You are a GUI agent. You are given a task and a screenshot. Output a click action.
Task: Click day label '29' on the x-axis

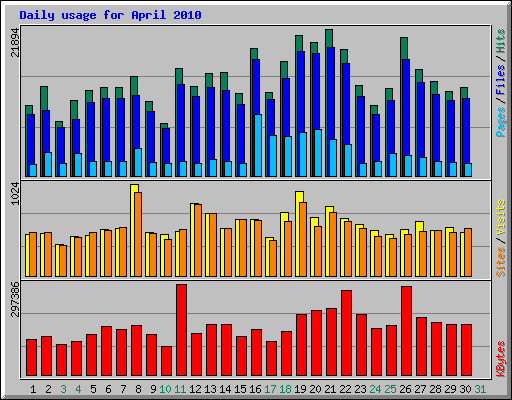pyautogui.click(x=450, y=389)
